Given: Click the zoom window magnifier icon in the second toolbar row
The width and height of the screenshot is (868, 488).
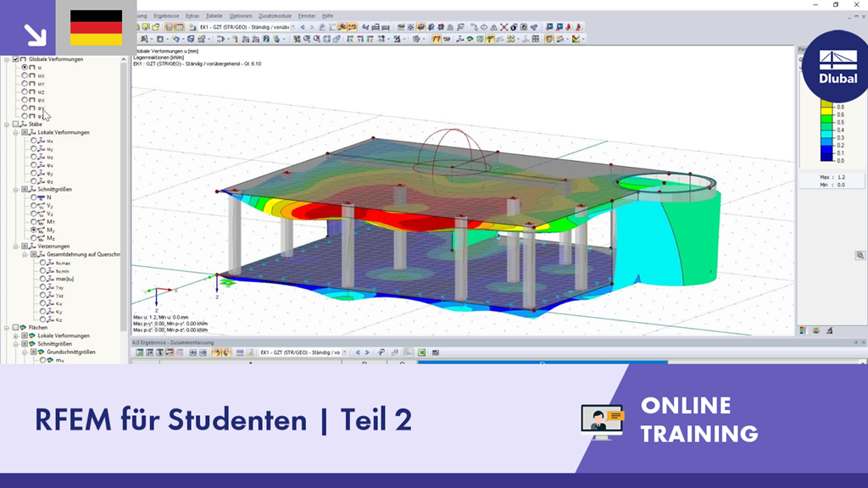Looking at the screenshot, I should [307, 39].
